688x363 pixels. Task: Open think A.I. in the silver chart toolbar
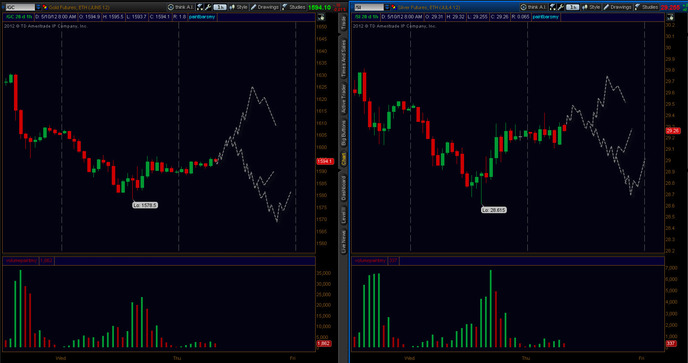pyautogui.click(x=533, y=7)
